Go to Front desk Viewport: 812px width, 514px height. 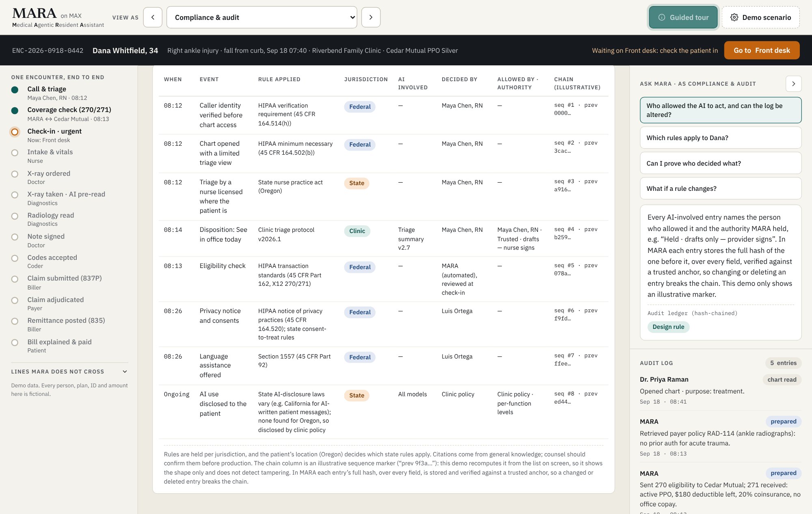click(762, 50)
